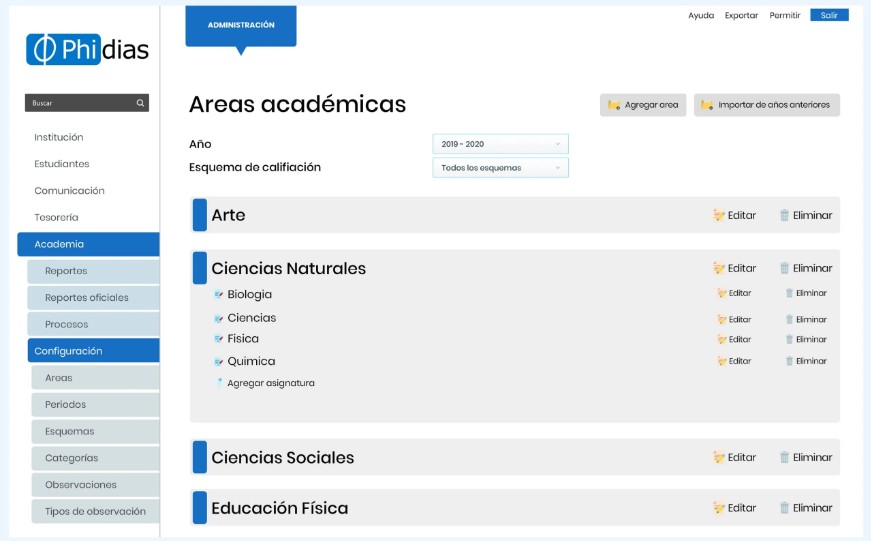Click the subject icon next to Física

click(x=218, y=339)
